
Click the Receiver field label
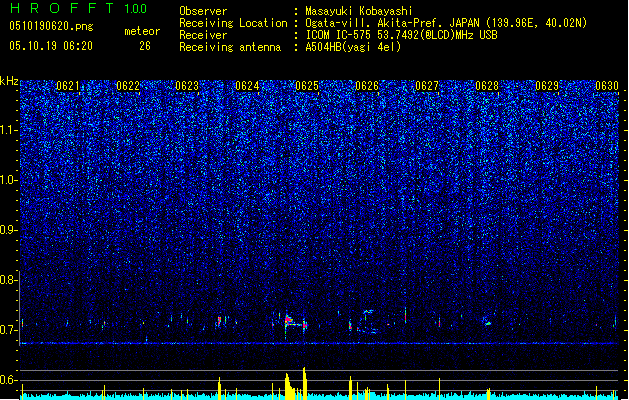point(203,35)
